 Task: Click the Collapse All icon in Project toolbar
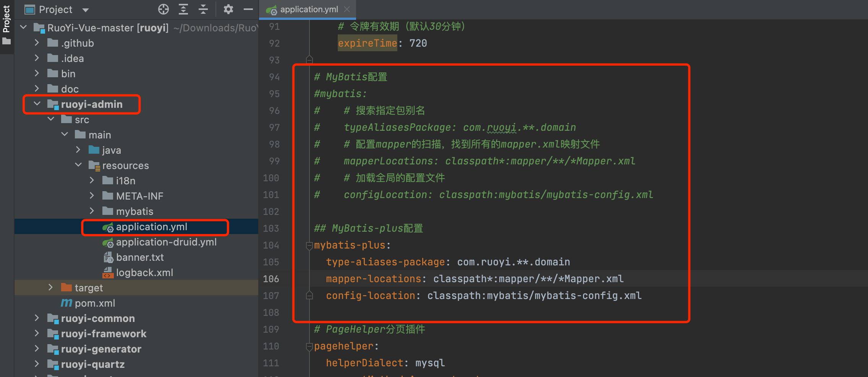coord(203,9)
